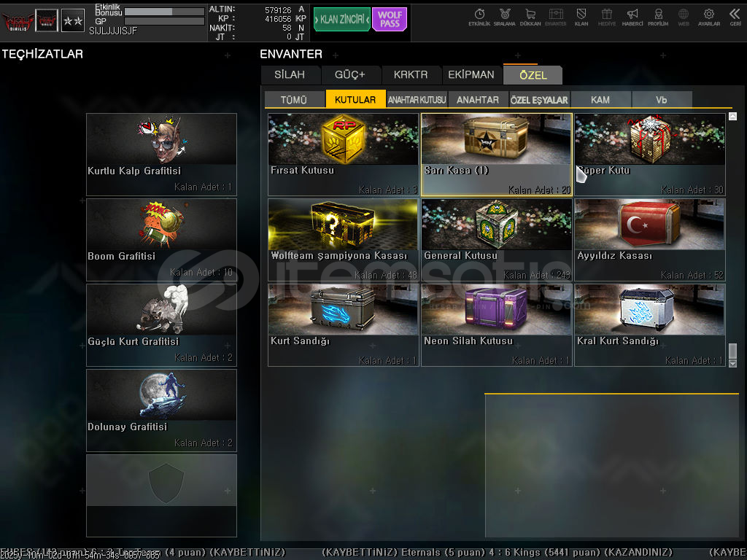
Task: Select the Kurt Sandığı item
Action: 343,325
